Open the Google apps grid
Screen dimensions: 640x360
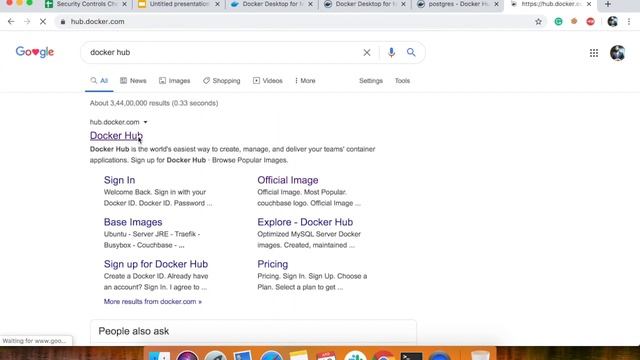[594, 53]
